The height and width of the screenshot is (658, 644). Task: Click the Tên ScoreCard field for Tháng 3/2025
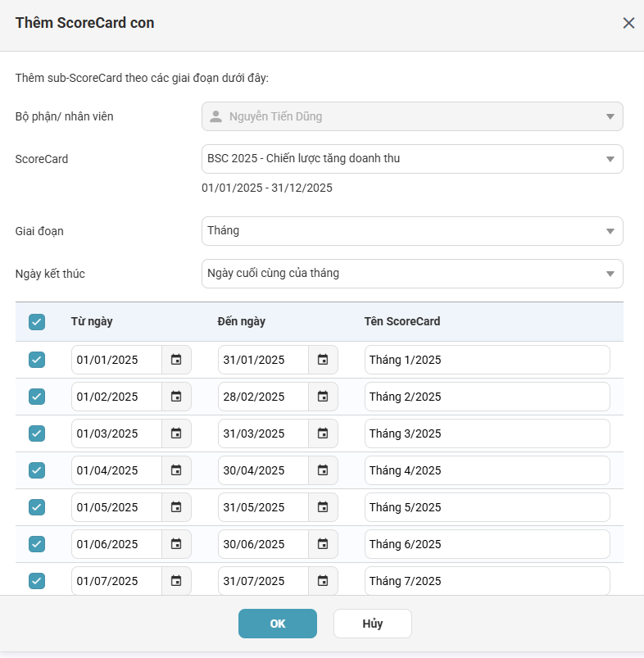click(x=488, y=433)
